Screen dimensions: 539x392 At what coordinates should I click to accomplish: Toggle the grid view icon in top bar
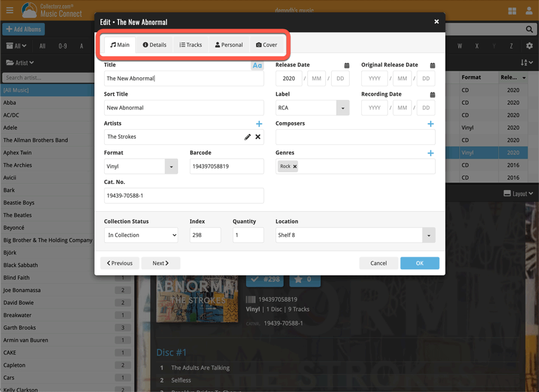coord(512,11)
